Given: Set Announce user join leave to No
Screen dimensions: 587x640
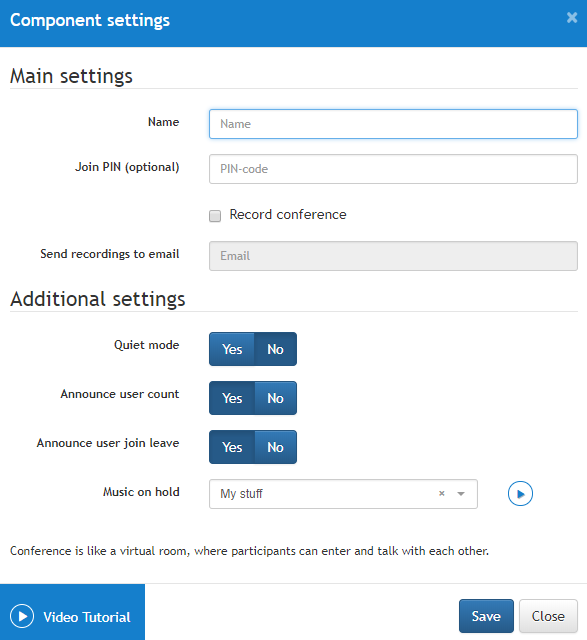Looking at the screenshot, I should point(276,447).
